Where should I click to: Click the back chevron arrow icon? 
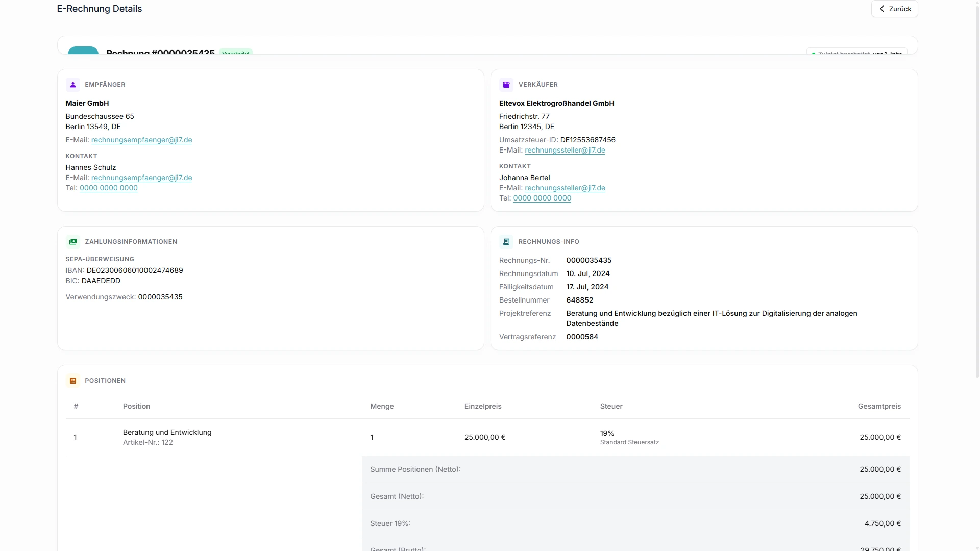pos(882,9)
